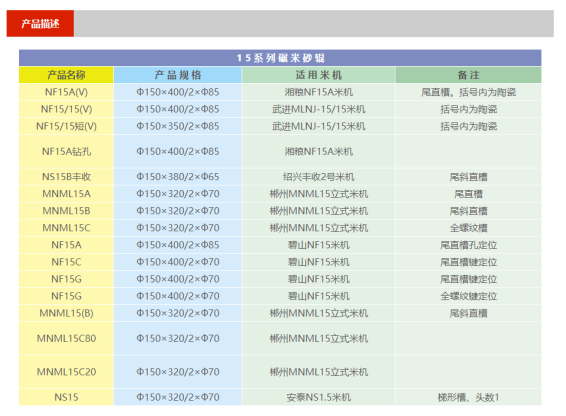Select the 适用米机 column header
Screen dimensions: 566x416
(318, 75)
